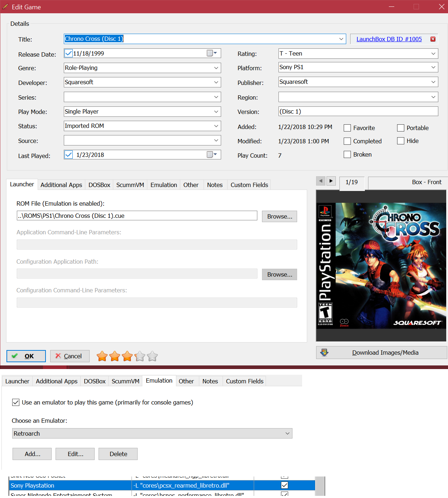Screen dimensions: 448x498
Task: Click the OK button
Action: click(26, 356)
